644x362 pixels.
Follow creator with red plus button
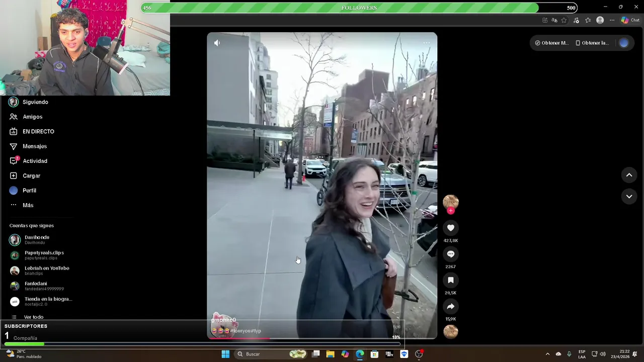(451, 211)
